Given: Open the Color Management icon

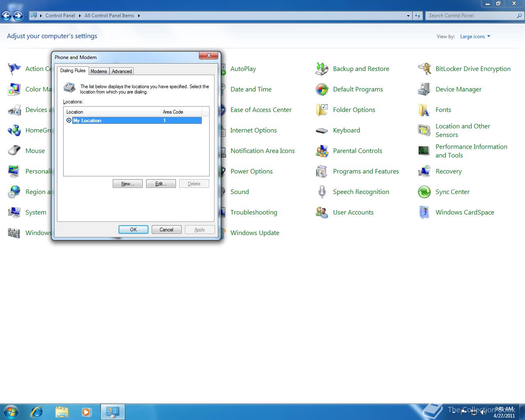Looking at the screenshot, I should (14, 89).
